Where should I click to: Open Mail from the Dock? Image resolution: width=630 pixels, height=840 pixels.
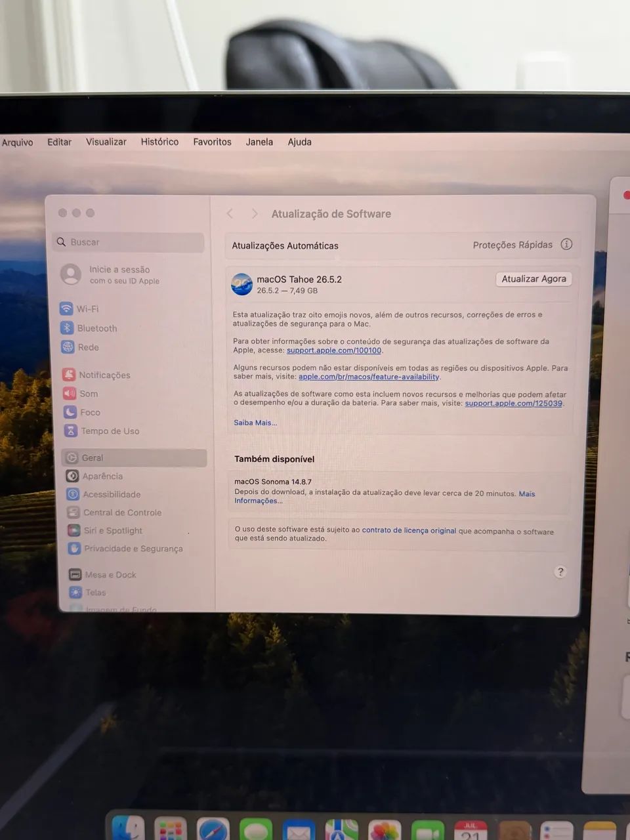299,830
